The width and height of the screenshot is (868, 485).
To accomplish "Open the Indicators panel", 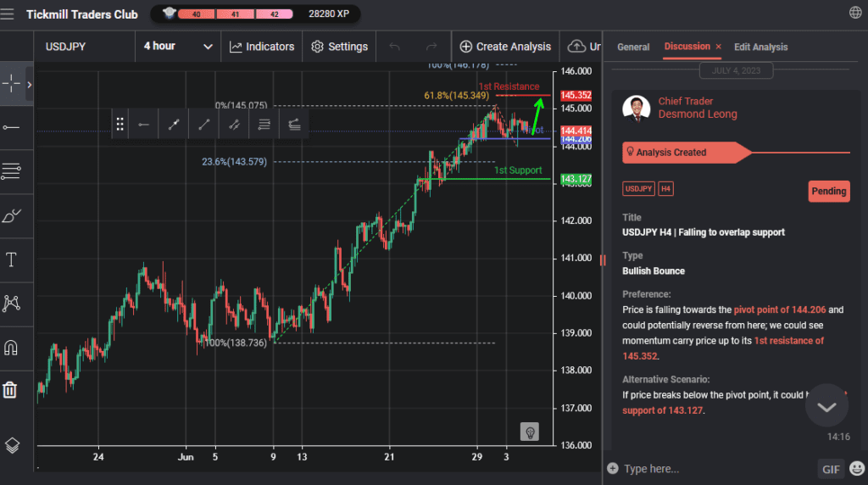I will tap(262, 47).
